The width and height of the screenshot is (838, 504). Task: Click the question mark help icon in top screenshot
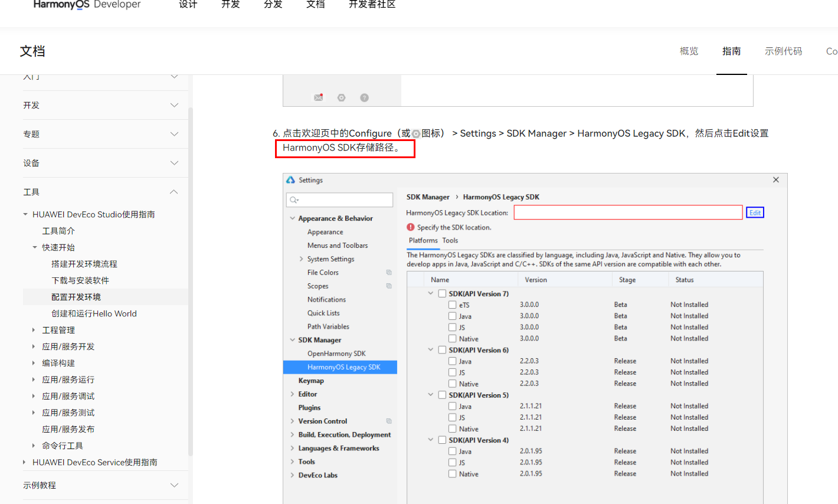point(364,97)
